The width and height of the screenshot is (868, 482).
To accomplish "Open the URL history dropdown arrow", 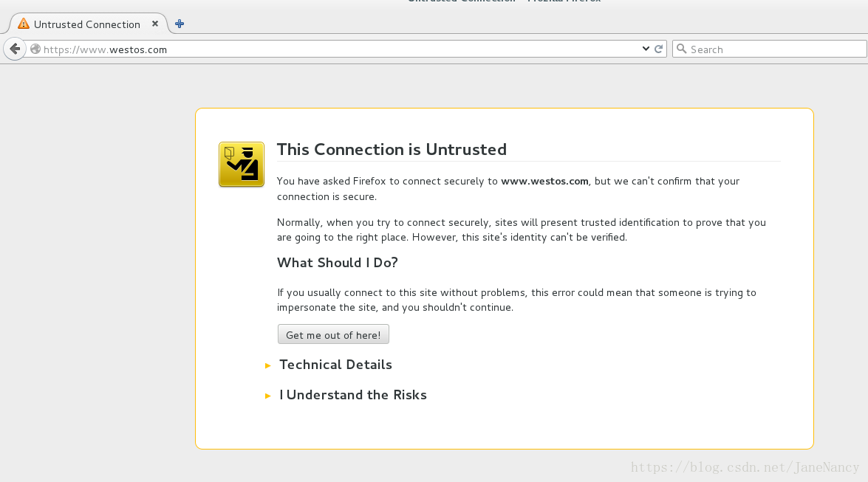I will (x=646, y=49).
